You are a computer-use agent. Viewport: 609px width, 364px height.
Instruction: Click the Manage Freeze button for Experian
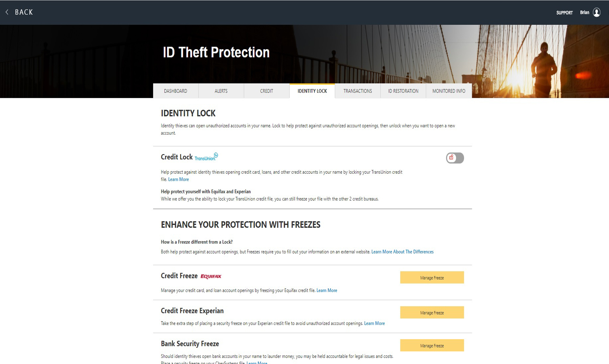tap(432, 312)
